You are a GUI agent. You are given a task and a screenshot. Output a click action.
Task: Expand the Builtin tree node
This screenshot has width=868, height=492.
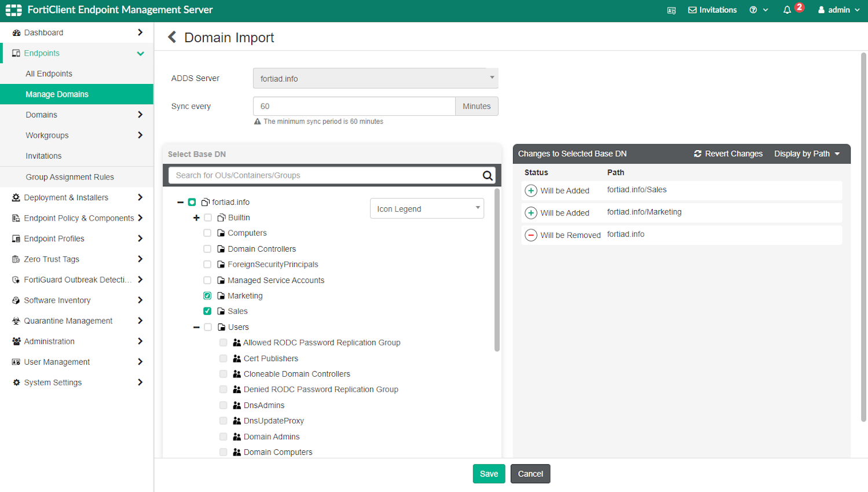click(x=197, y=217)
